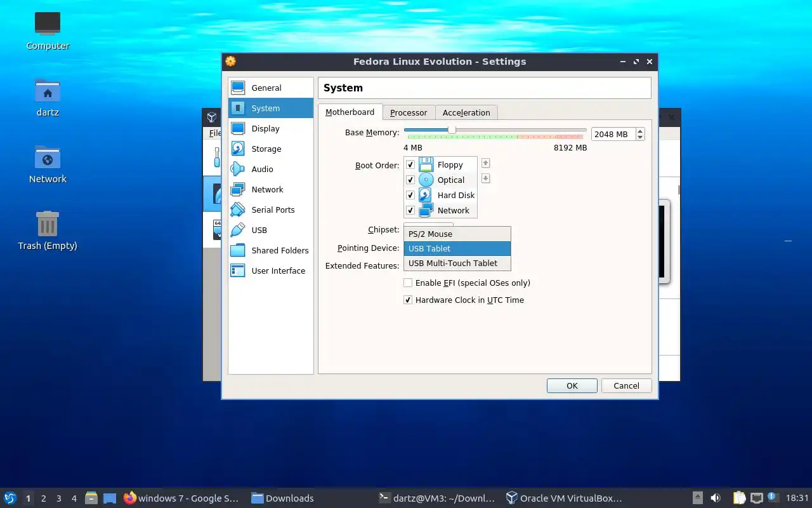Move boot device up with arrow

tap(485, 163)
